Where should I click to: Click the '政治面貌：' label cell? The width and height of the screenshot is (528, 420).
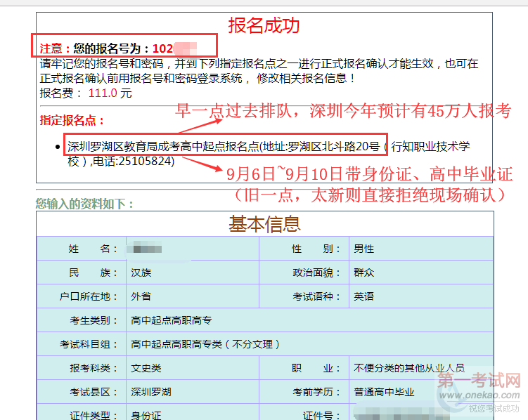click(304, 273)
